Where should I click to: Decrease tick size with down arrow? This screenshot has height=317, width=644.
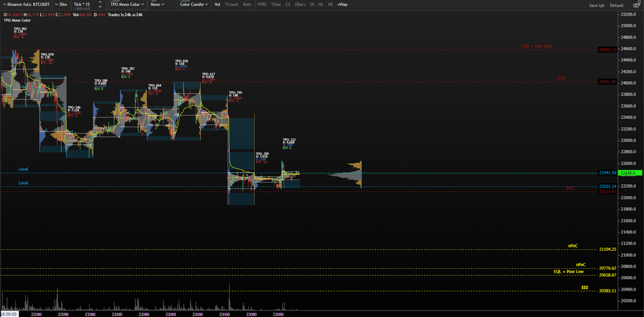pyautogui.click(x=100, y=7)
